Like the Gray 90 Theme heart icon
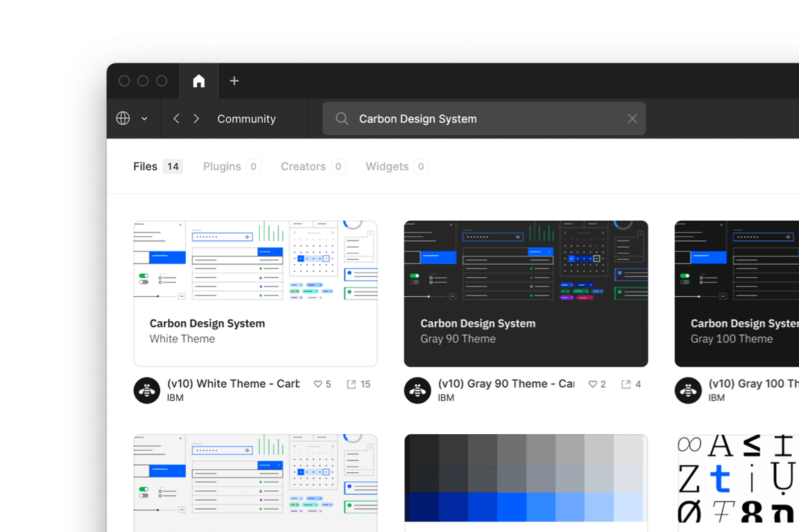This screenshot has height=532, width=799. [x=592, y=384]
